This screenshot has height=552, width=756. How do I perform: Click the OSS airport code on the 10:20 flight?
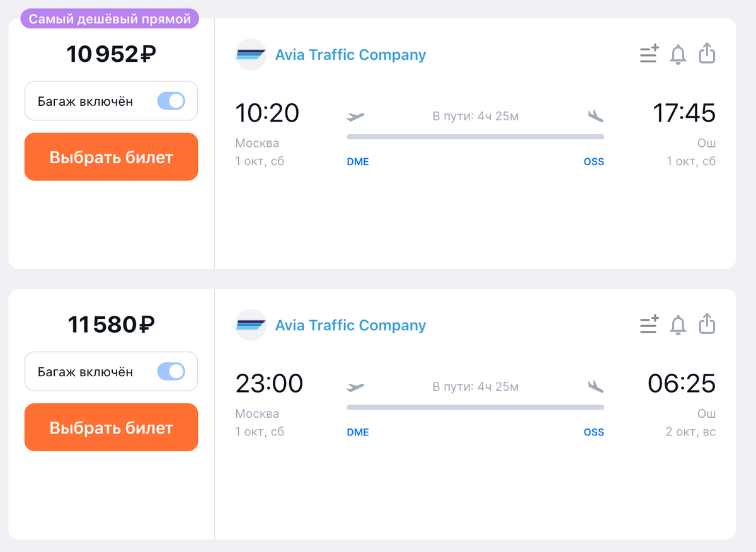[593, 162]
